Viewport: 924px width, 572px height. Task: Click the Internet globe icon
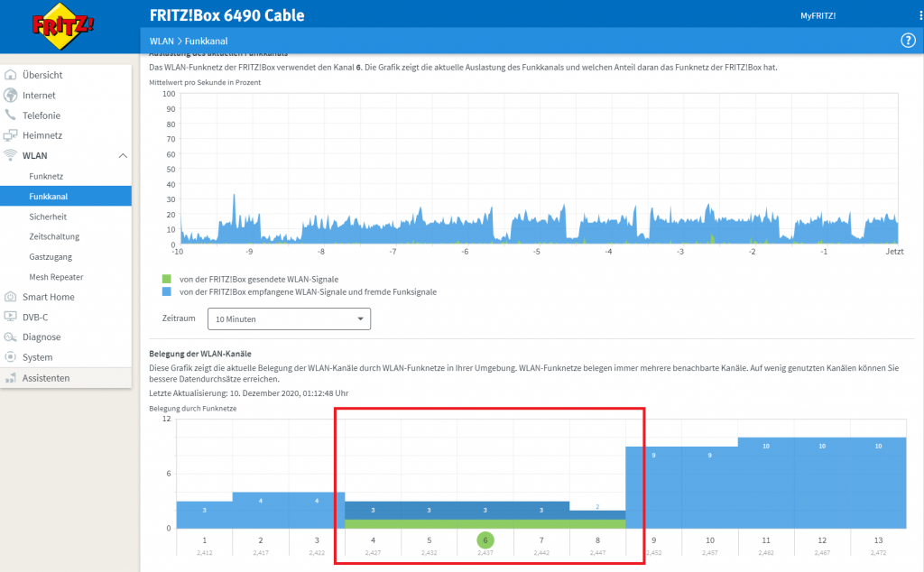10,95
